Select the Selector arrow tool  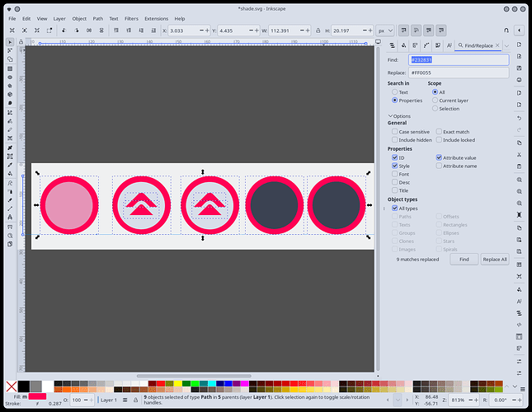(x=10, y=41)
